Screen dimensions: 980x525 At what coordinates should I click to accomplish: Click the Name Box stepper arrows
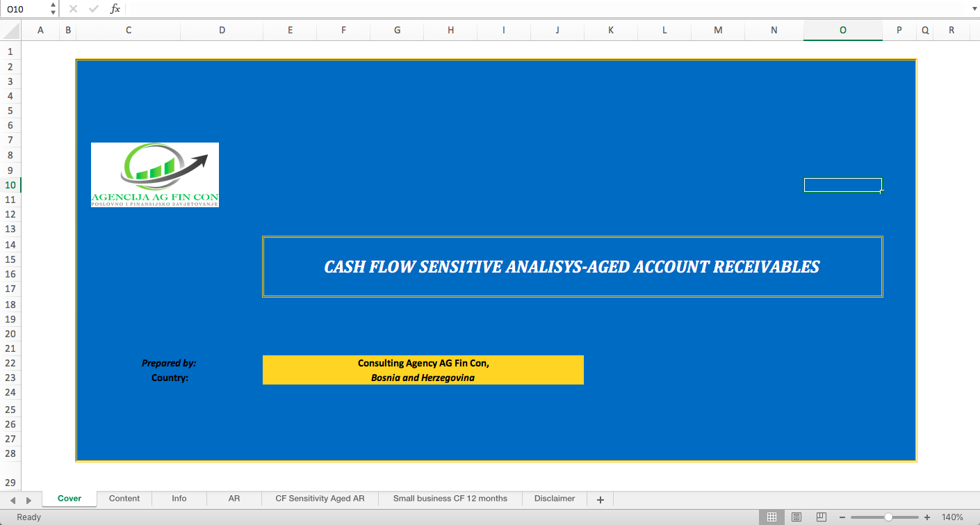pyautogui.click(x=54, y=9)
